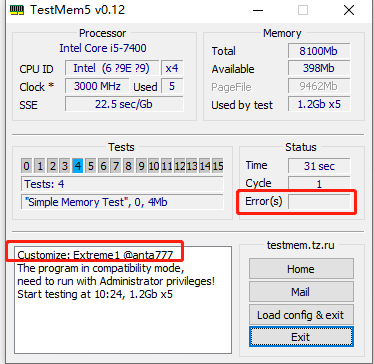Select test box number 15
374x364 pixels.
pyautogui.click(x=217, y=166)
